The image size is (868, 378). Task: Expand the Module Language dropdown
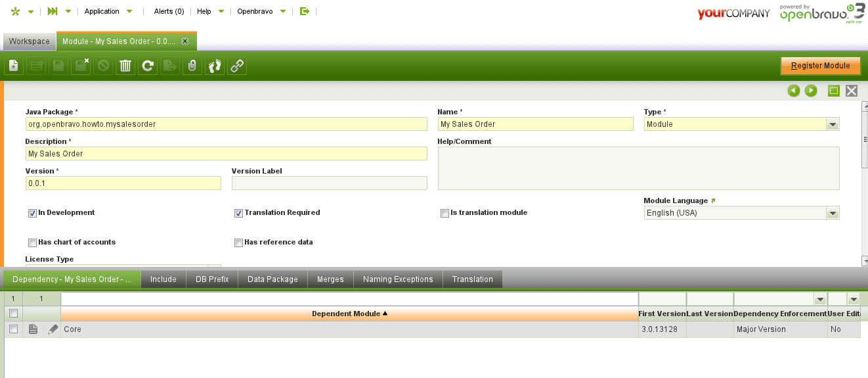(x=833, y=213)
